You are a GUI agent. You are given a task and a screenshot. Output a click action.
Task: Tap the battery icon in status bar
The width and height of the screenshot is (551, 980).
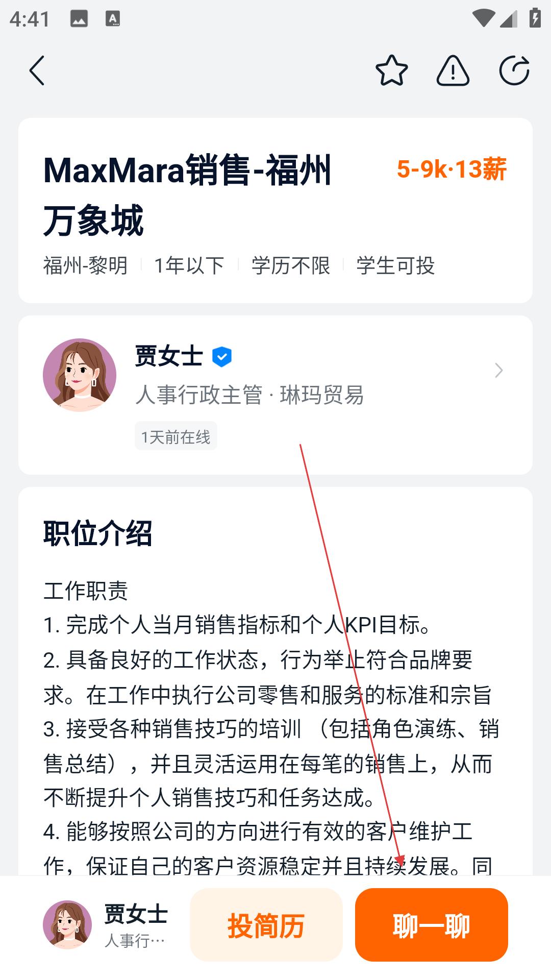[535, 19]
